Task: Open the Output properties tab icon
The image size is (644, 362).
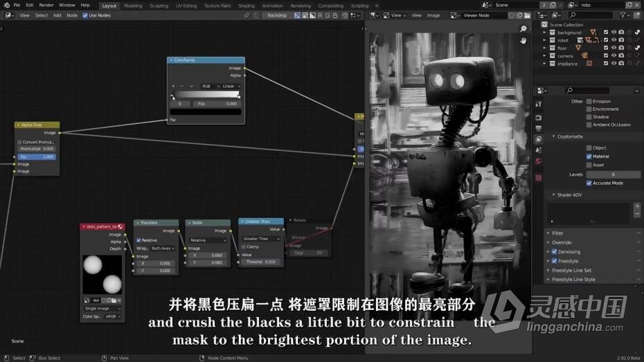Action: point(539,129)
